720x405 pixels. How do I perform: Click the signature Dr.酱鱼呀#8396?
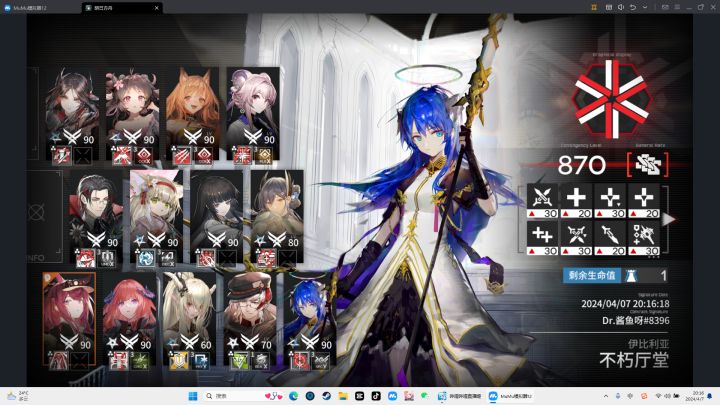(636, 321)
